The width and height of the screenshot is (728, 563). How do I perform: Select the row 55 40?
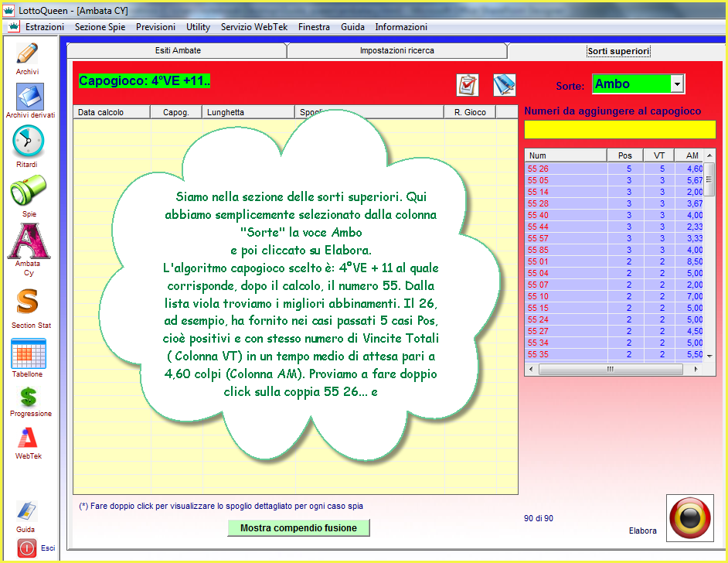click(x=614, y=215)
